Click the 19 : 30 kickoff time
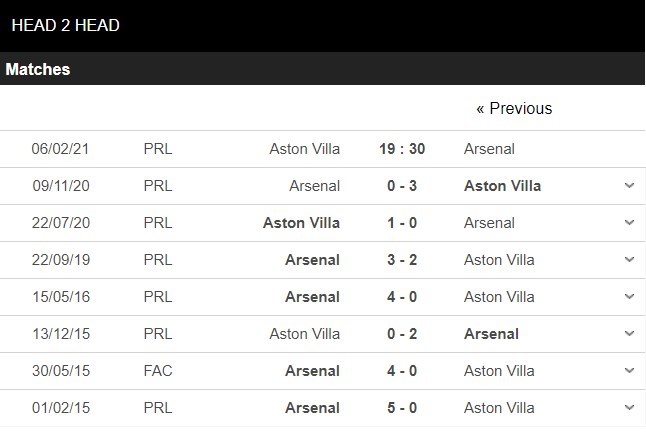Image resolution: width=646 pixels, height=433 pixels. pos(402,149)
